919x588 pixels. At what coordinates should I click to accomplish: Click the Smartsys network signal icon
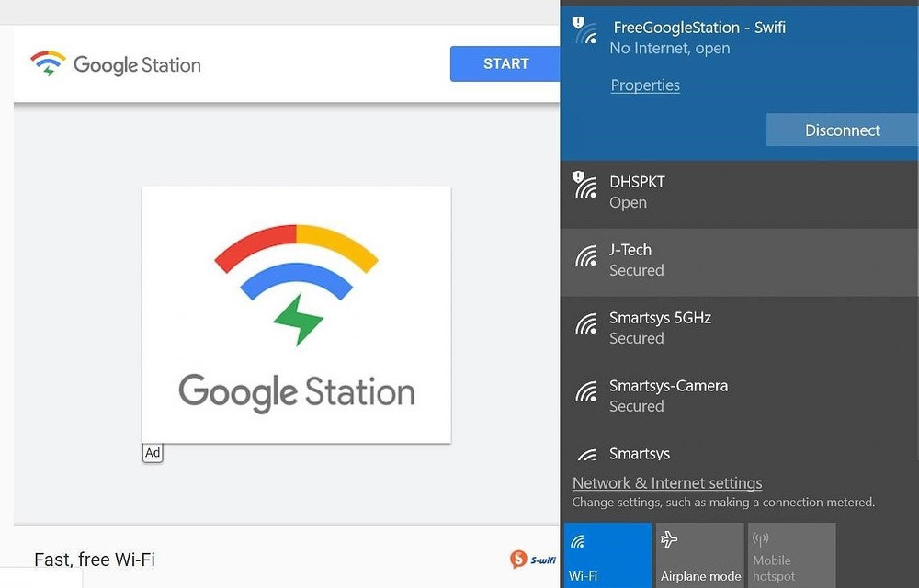(586, 456)
